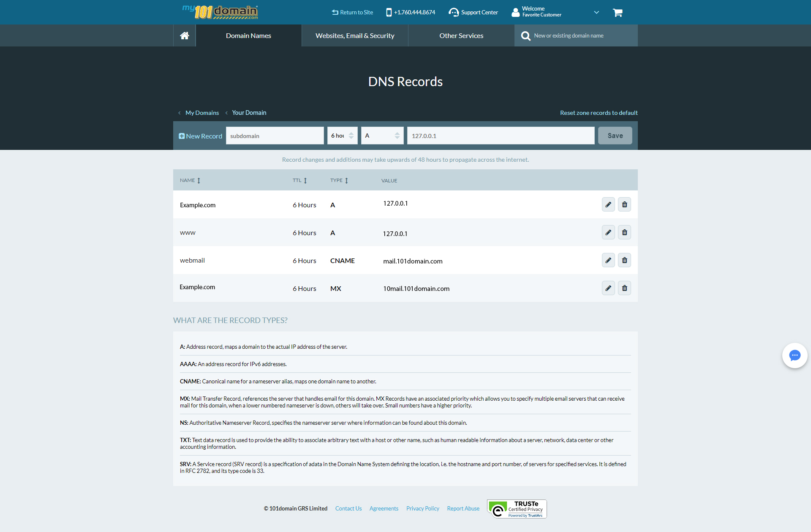Image resolution: width=811 pixels, height=532 pixels.
Task: Open Websites, Email & Security tab
Action: [355, 35]
